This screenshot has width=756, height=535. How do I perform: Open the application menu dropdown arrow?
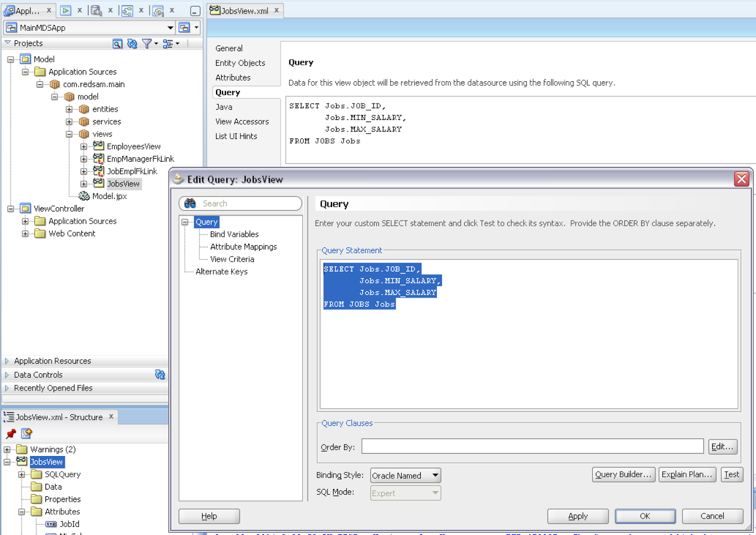click(x=197, y=27)
